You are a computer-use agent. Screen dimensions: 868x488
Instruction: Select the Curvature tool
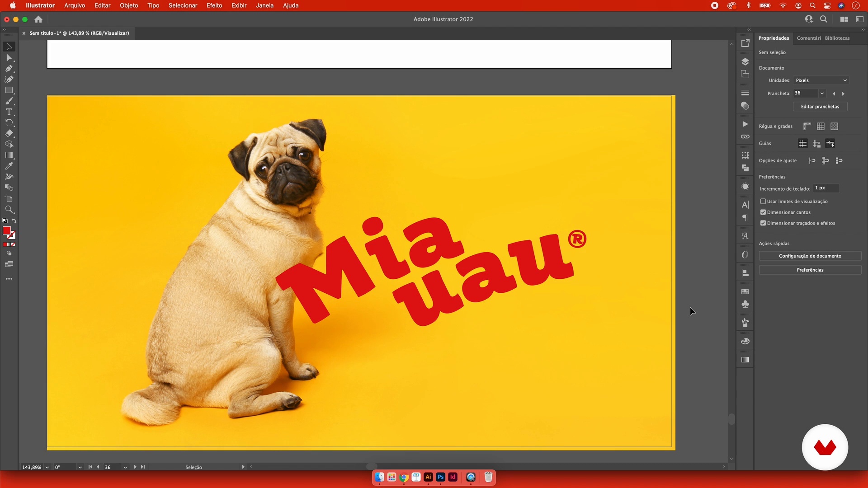(9, 80)
